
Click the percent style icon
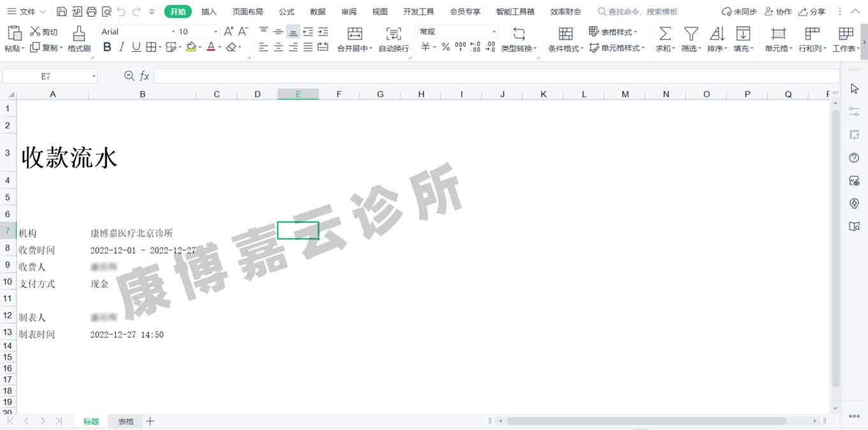pos(445,47)
